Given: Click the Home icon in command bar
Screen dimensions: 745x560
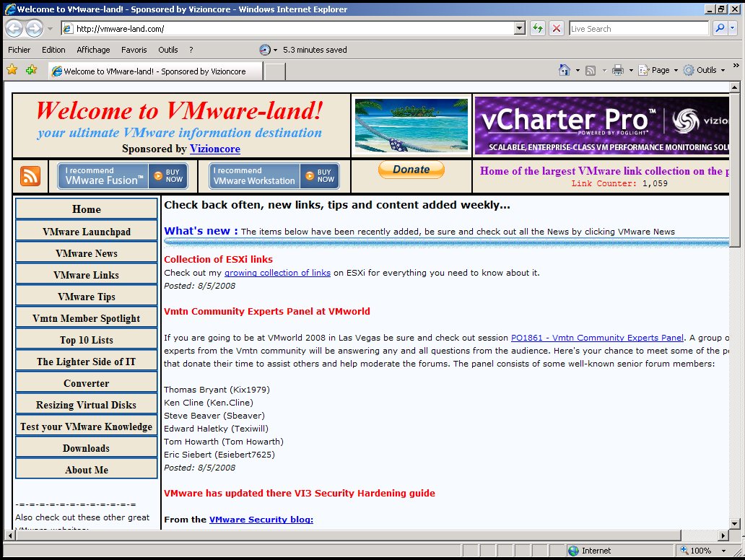Looking at the screenshot, I should pyautogui.click(x=565, y=70).
